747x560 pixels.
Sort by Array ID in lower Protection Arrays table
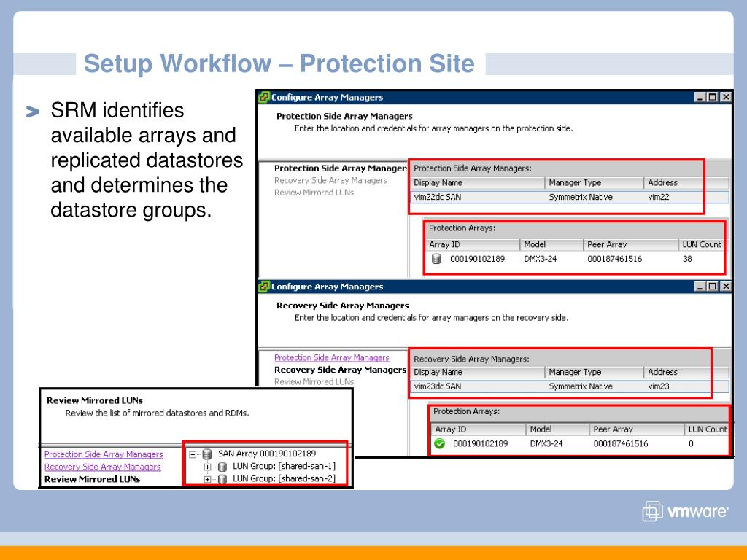coord(479,429)
